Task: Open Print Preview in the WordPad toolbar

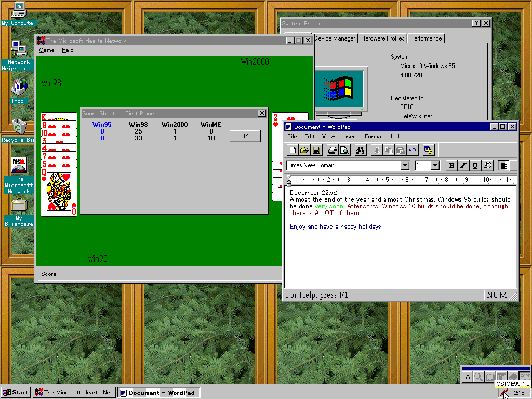Action: tap(344, 150)
